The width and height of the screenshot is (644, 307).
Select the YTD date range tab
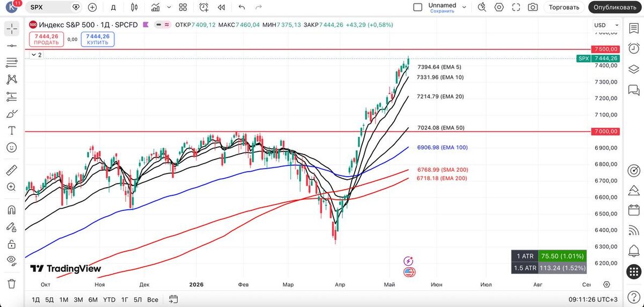pyautogui.click(x=109, y=299)
